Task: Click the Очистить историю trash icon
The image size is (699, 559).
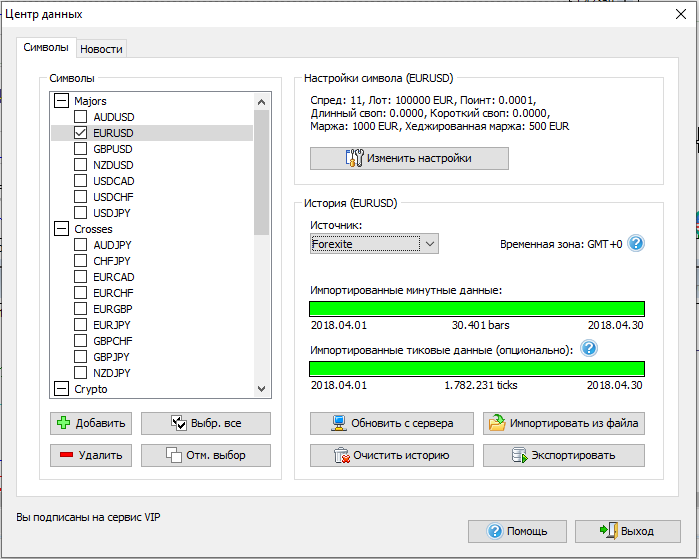Action: pyautogui.click(x=340, y=455)
